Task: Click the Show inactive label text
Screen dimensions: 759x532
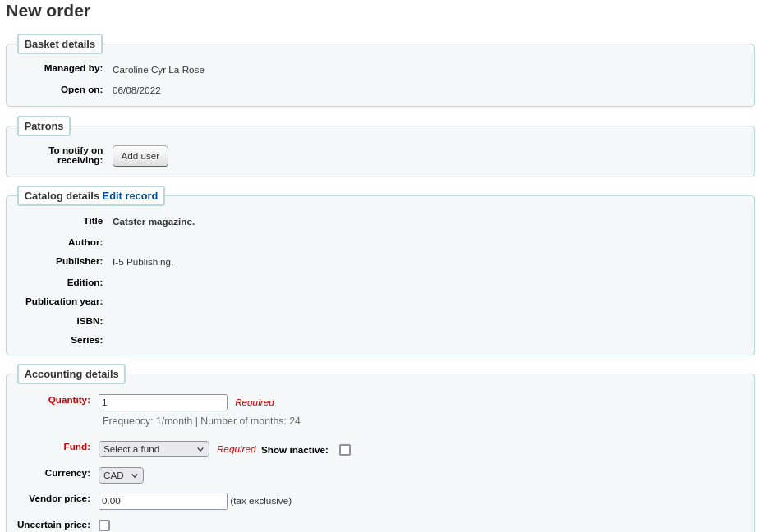Action: [x=294, y=450]
